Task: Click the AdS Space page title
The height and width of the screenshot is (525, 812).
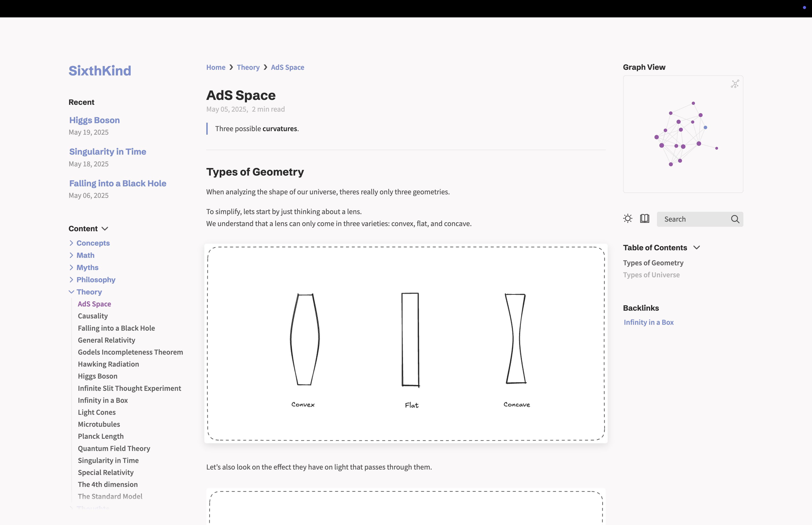Action: [241, 95]
